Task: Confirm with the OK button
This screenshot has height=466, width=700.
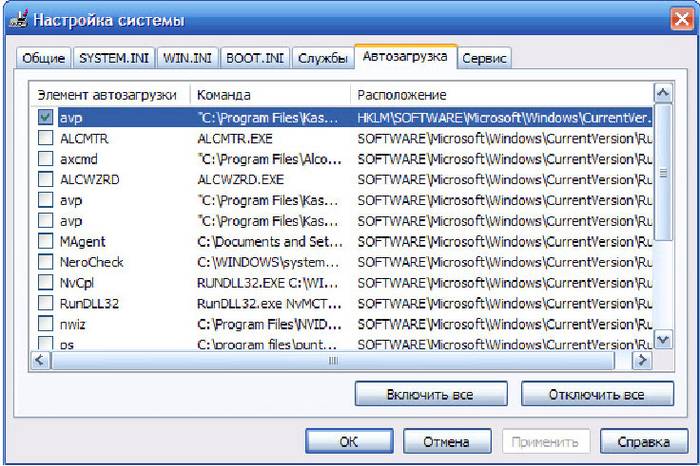Action: tap(348, 441)
